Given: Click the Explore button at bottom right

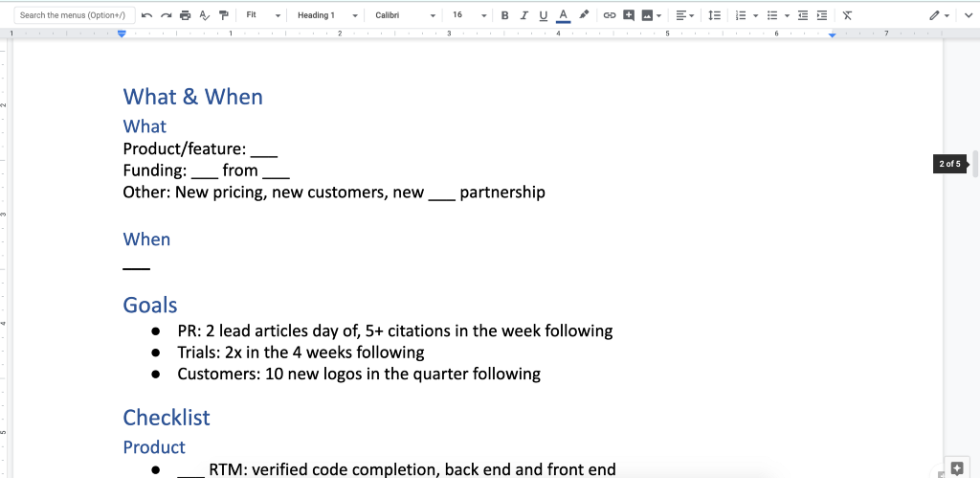Looking at the screenshot, I should tap(957, 467).
